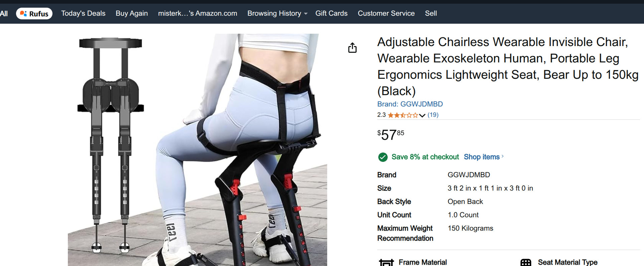Click the product title text
Viewport: 644px width, 266px height.
click(508, 66)
